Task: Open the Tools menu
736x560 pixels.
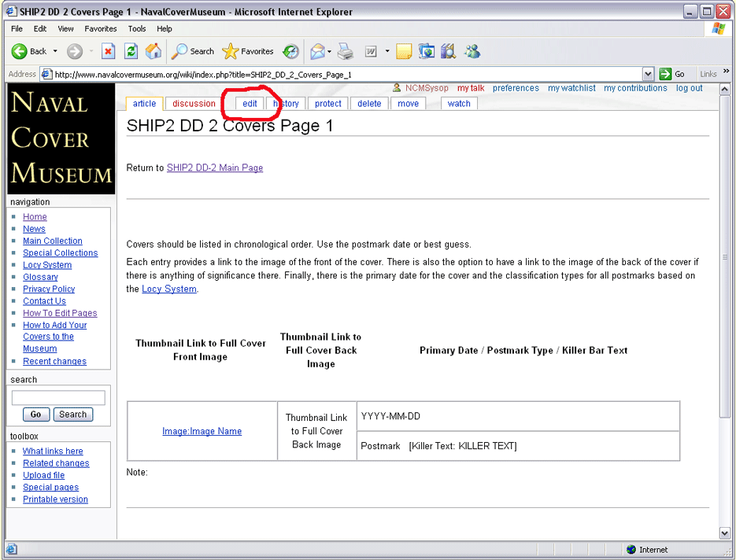Action: click(137, 29)
